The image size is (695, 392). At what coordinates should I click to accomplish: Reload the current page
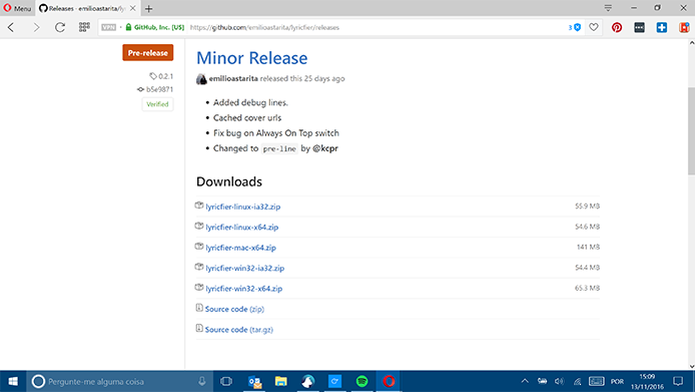coord(60,27)
